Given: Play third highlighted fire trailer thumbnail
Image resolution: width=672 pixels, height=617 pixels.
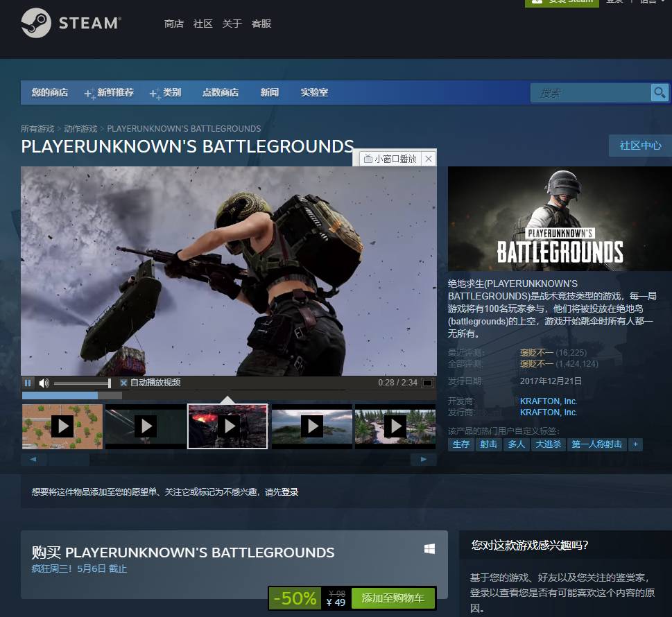Looking at the screenshot, I should (227, 426).
